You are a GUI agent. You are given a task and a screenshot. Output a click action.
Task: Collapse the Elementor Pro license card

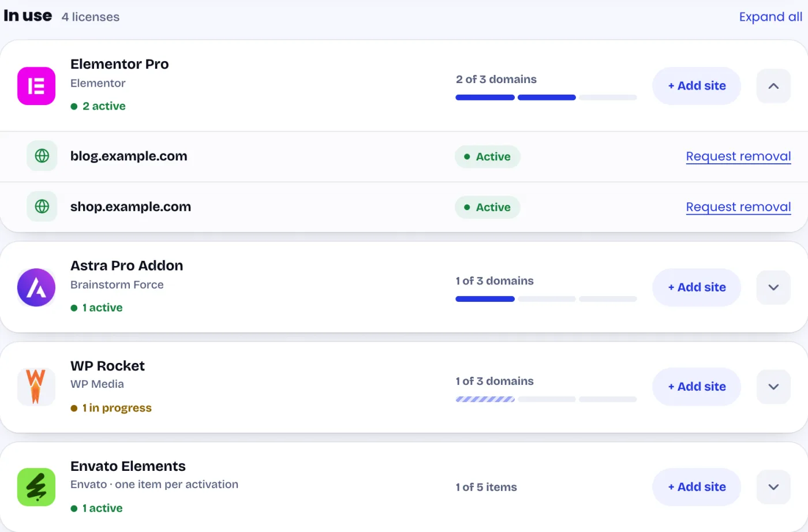point(773,86)
